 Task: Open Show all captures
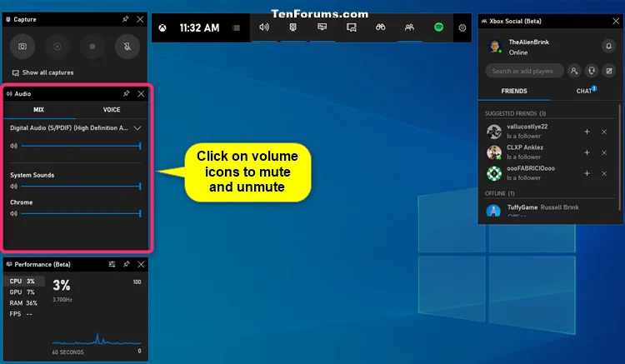(43, 72)
